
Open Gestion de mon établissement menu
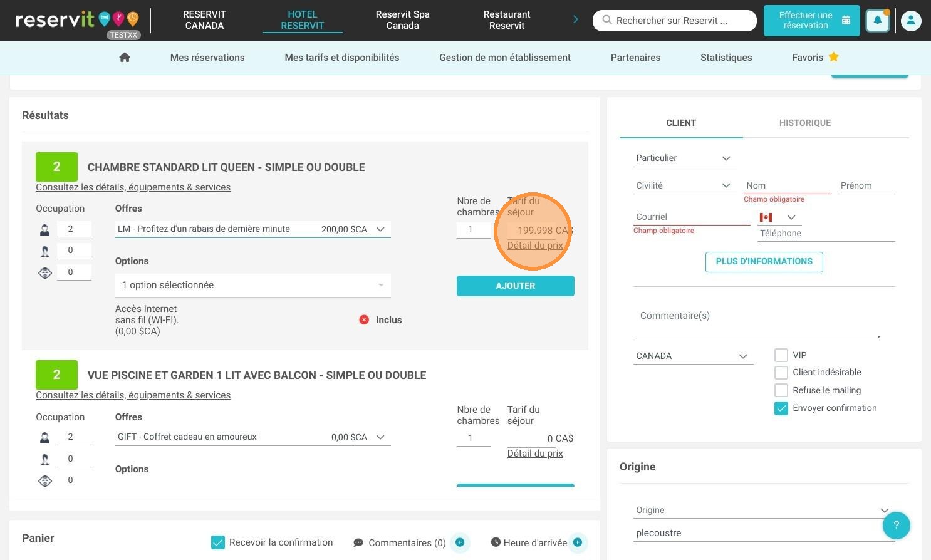[505, 58]
